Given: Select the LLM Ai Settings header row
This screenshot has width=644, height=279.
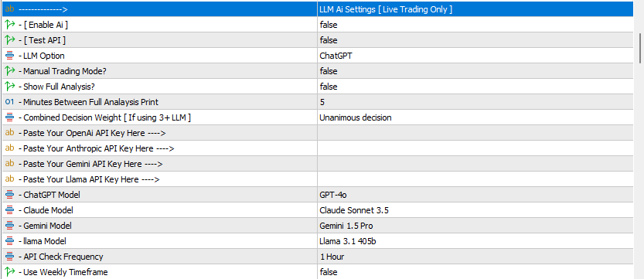Looking at the screenshot, I should pos(317,9).
